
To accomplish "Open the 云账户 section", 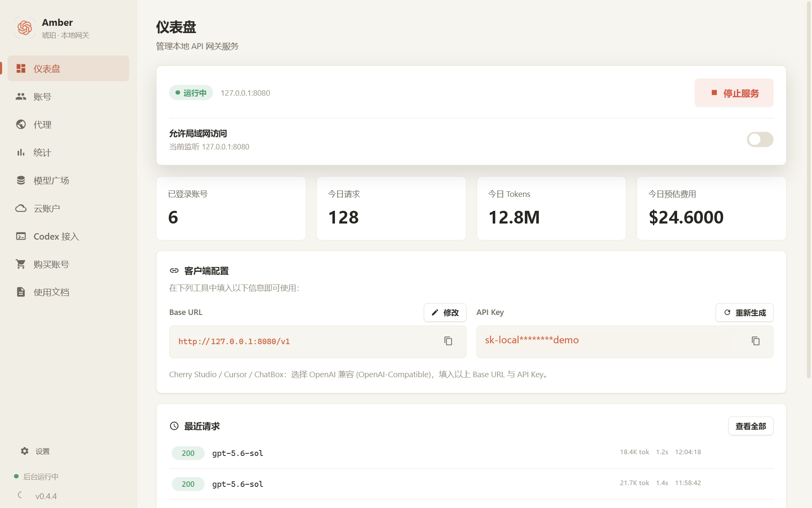I will point(68,208).
